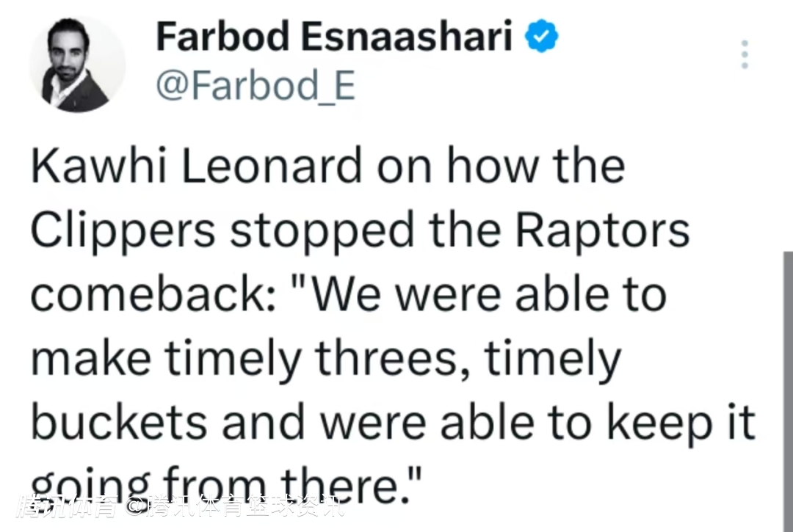Open the @Farbod_E handle link
Viewport: 793px width, 532px height.
[256, 87]
